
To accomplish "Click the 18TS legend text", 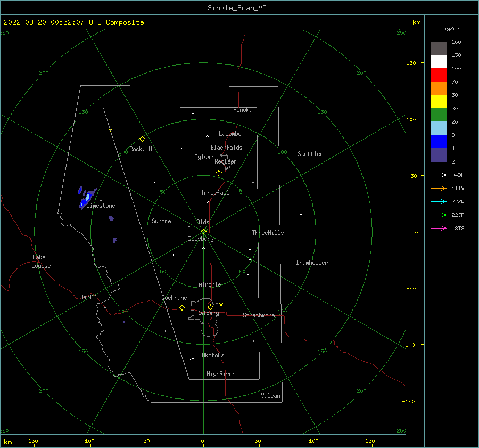I will 458,229.
